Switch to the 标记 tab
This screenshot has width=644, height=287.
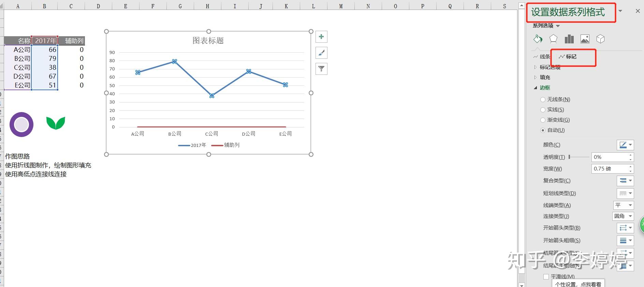(568, 57)
